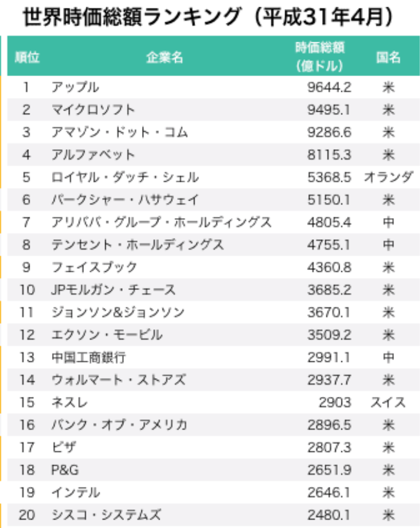This screenshot has height=528, width=420.
Task: Click アリババ・グループ・ホールディングス
Action: click(161, 222)
